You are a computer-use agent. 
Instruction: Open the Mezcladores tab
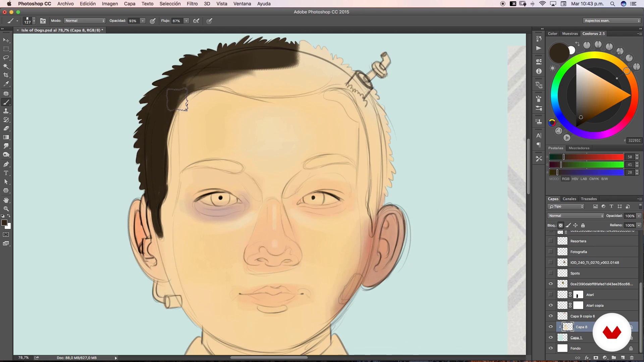click(579, 148)
